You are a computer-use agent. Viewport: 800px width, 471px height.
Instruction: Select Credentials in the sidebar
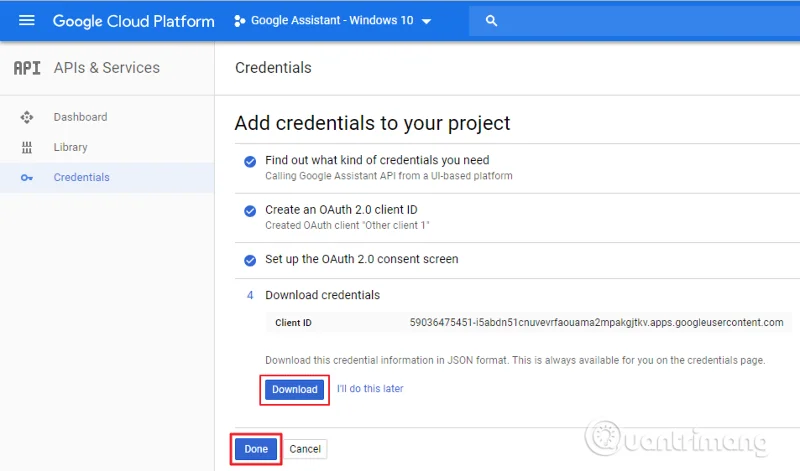point(107,178)
